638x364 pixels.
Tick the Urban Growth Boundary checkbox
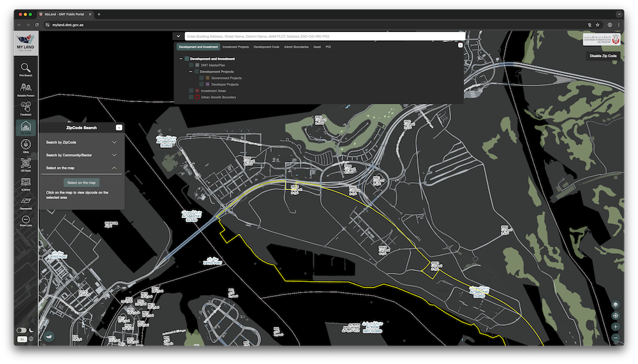(x=190, y=97)
